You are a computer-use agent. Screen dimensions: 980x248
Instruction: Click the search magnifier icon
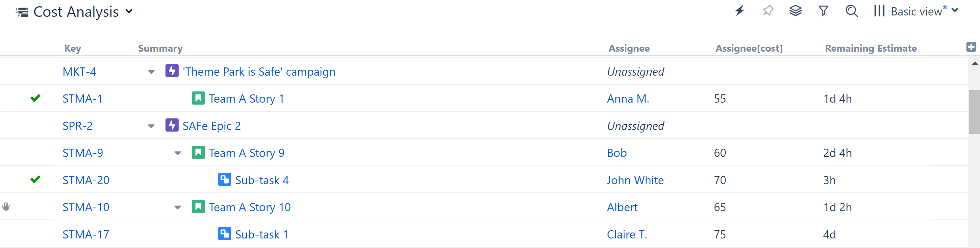click(x=851, y=11)
